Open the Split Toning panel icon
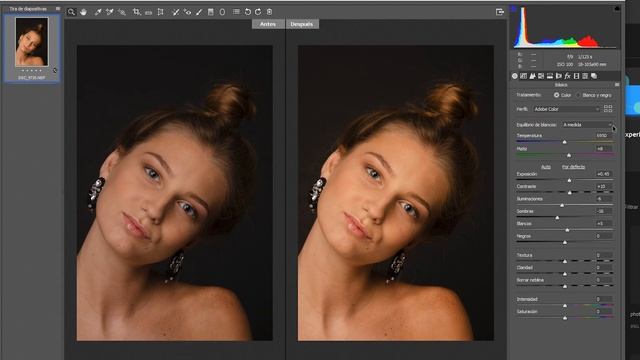 pos(550,76)
